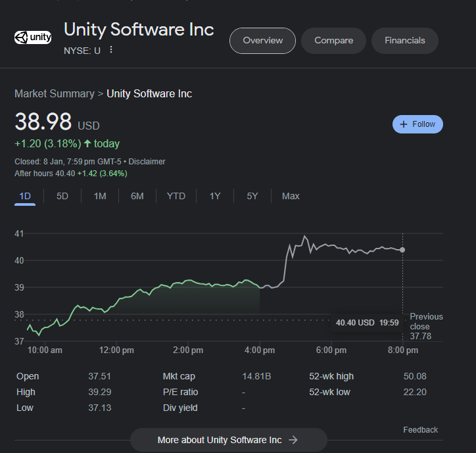476x453 pixels.
Task: Open the Disclaimer link
Action: (x=147, y=162)
